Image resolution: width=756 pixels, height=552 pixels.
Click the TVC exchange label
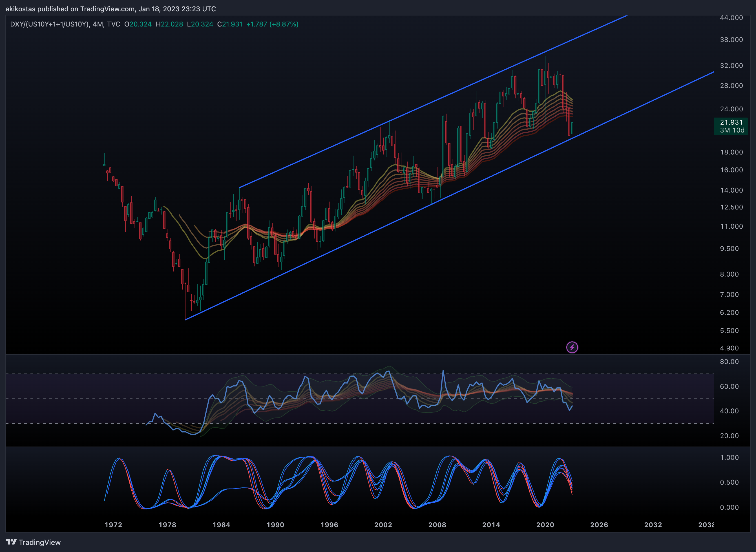point(114,25)
